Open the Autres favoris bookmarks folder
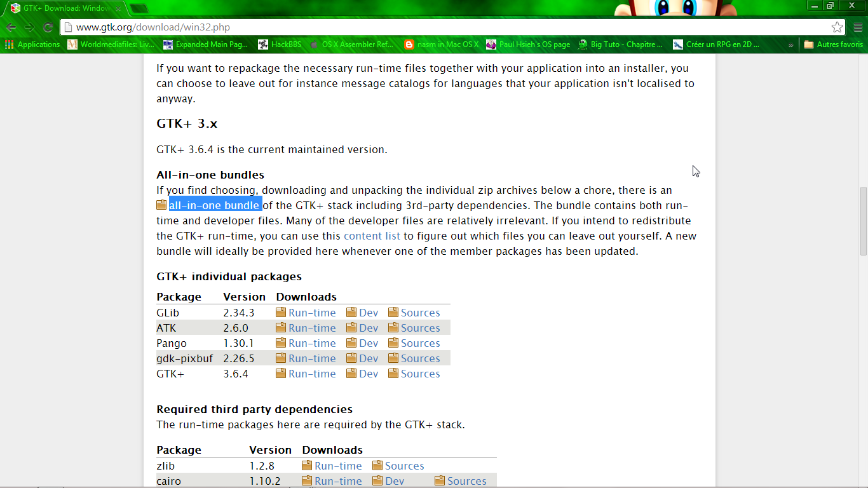The width and height of the screenshot is (868, 488). pos(833,44)
